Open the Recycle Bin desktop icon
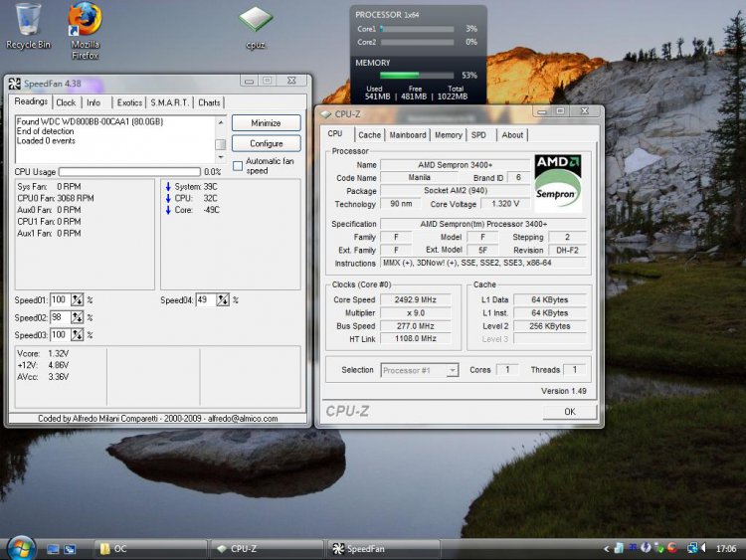 pos(28,26)
